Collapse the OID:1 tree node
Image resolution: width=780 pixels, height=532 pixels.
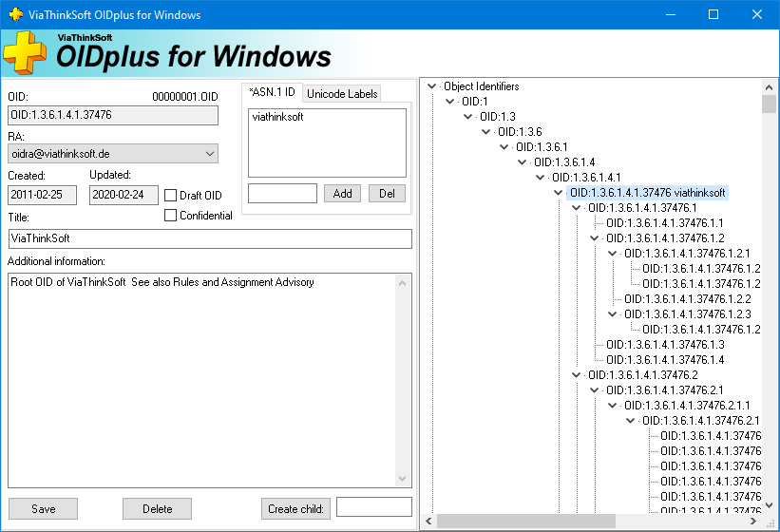coord(449,102)
